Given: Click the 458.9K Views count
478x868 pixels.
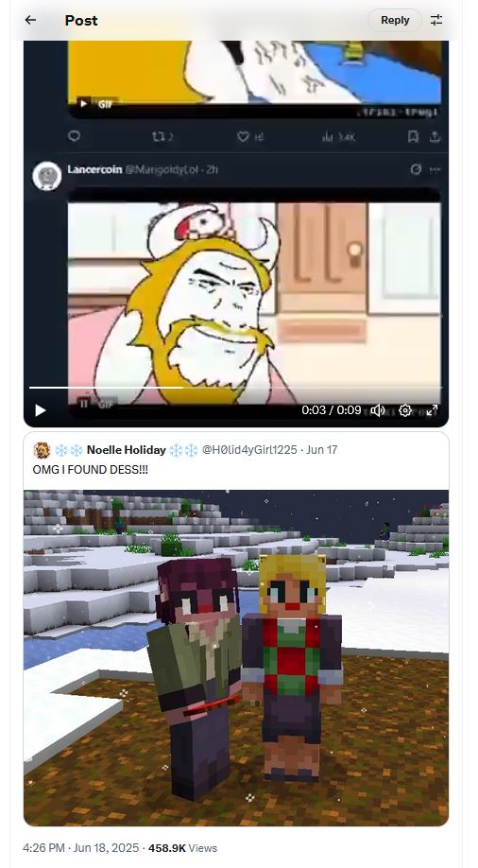Looking at the screenshot, I should point(182,848).
